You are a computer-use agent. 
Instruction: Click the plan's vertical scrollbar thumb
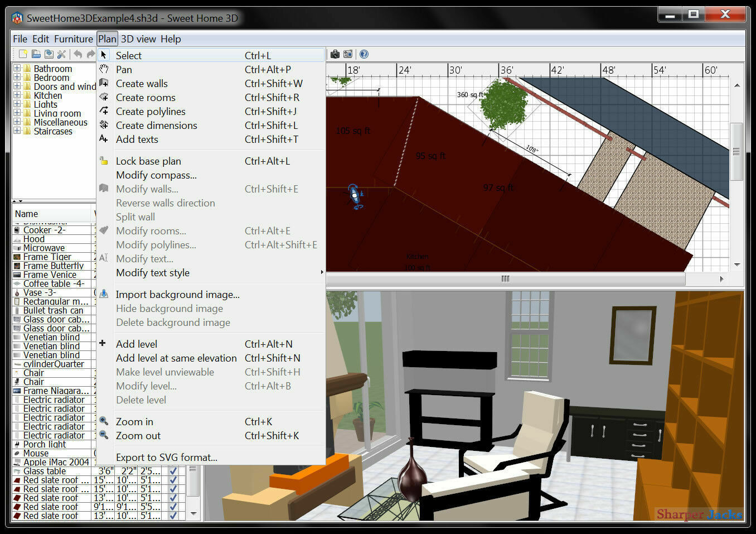click(x=736, y=151)
